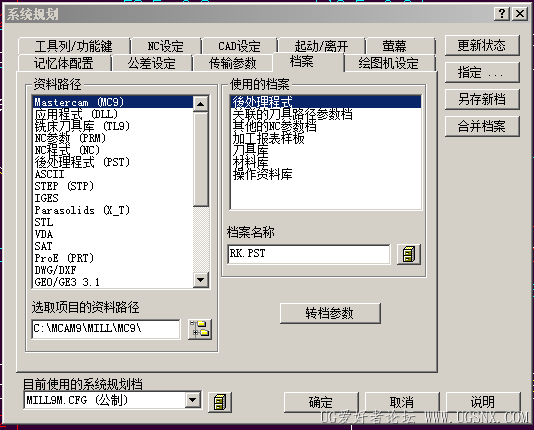Click the path field showing C:\MCAM9\MILL\MC9\

(106, 329)
